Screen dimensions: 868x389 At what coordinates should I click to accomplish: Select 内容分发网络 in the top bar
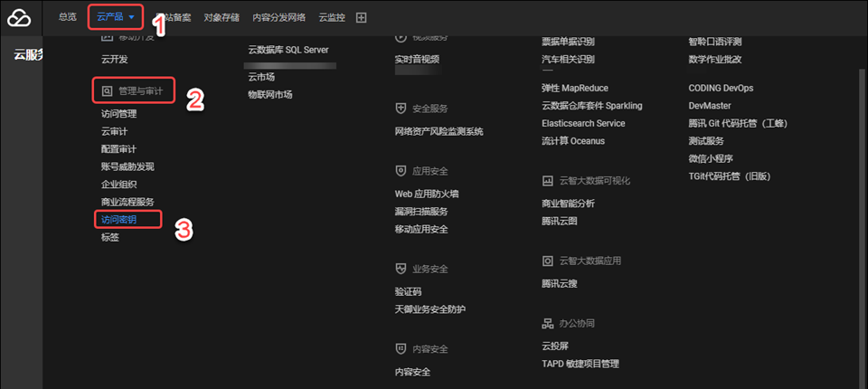pos(278,17)
